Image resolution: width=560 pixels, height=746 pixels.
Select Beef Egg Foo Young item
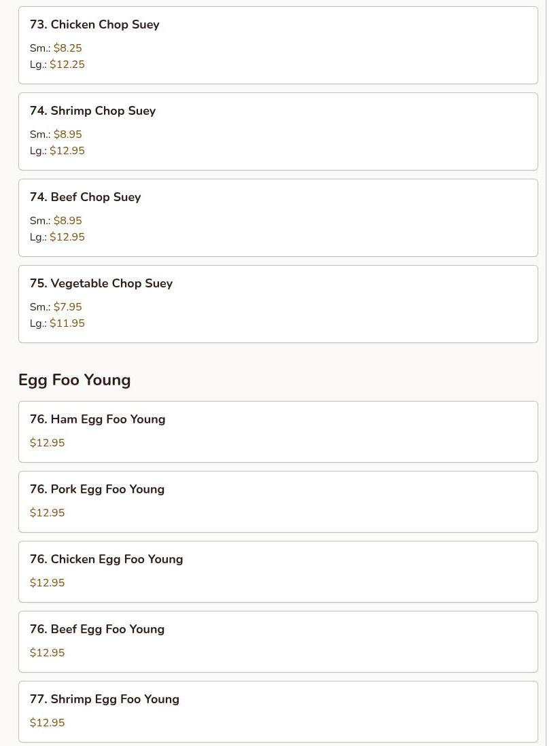point(97,629)
